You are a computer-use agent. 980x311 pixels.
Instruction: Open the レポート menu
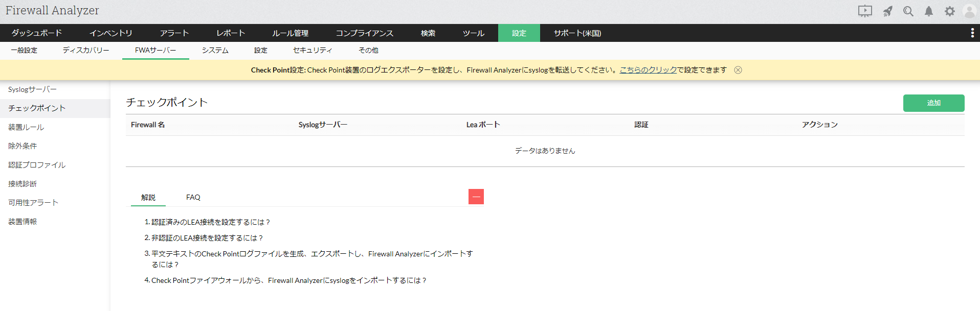(x=231, y=33)
